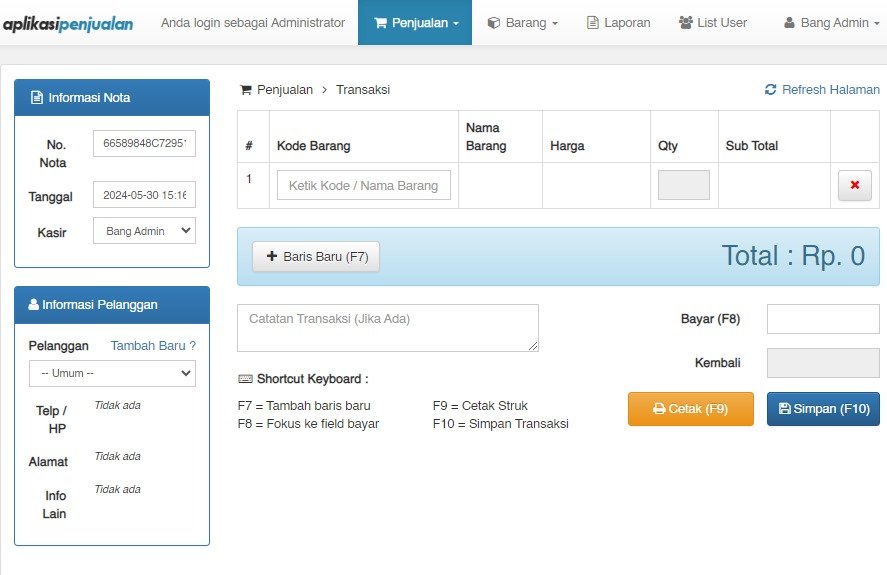Open the Barang menu
The height and width of the screenshot is (575, 887).
pyautogui.click(x=523, y=23)
